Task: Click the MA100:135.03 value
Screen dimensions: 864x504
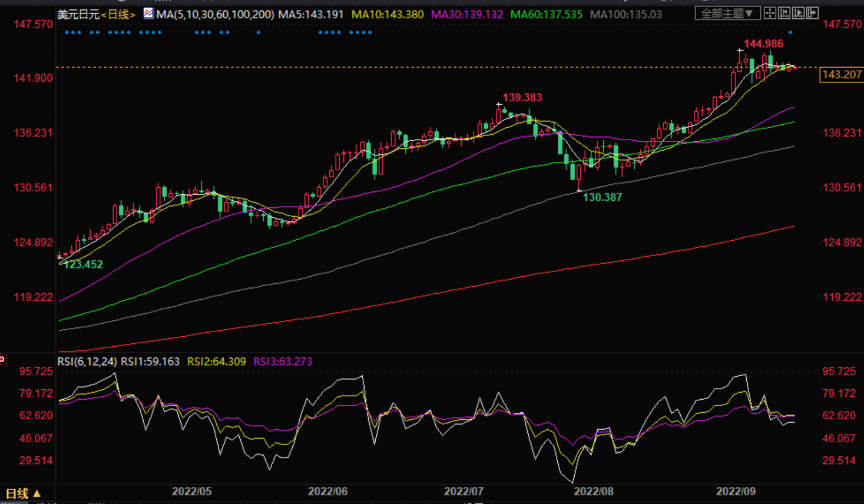Action: click(626, 14)
